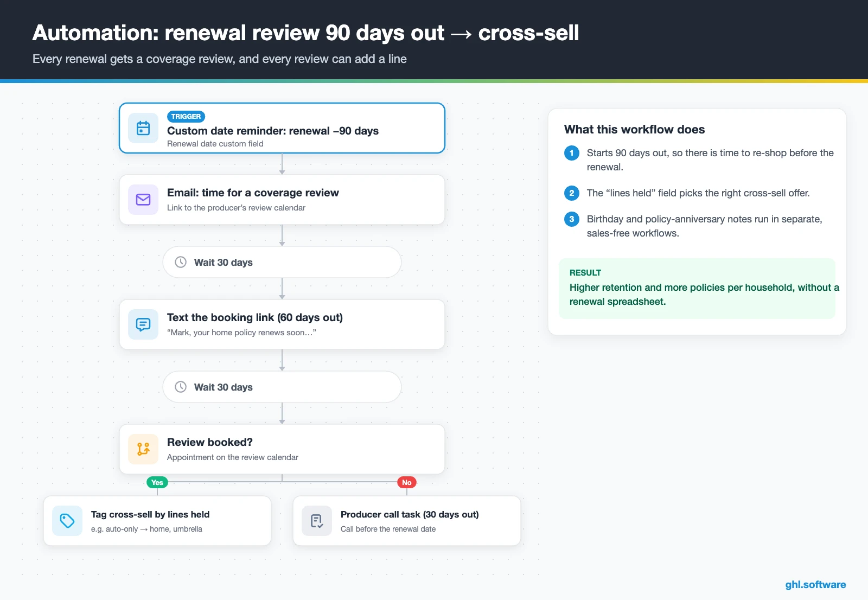The width and height of the screenshot is (868, 600).
Task: Click the chat bubble icon on the text step
Action: point(143,324)
